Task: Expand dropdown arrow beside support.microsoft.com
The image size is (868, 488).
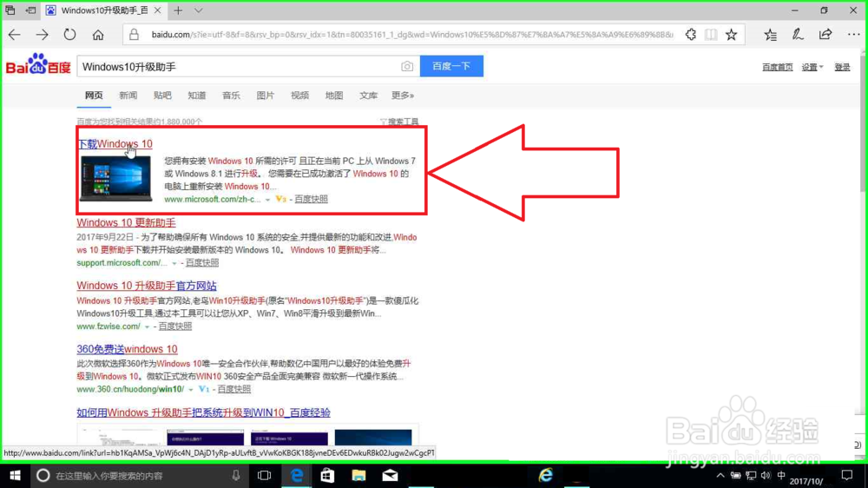Action: (174, 263)
